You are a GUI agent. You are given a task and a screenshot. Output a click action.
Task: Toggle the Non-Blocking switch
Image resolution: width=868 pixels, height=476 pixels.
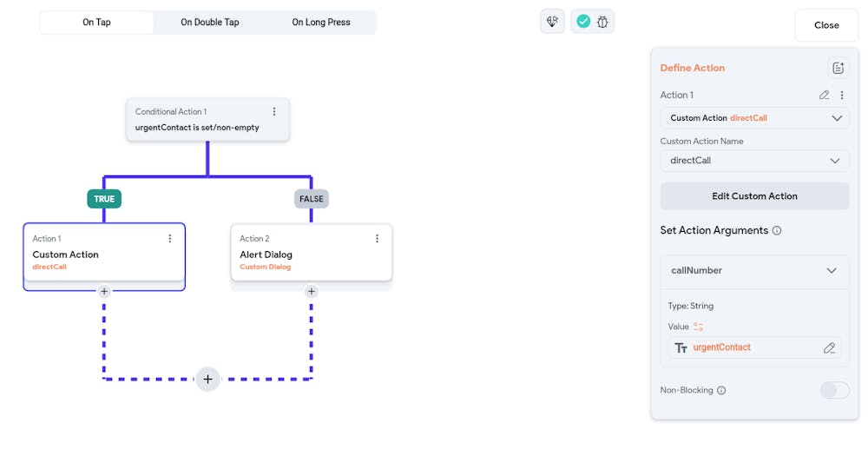pyautogui.click(x=834, y=390)
